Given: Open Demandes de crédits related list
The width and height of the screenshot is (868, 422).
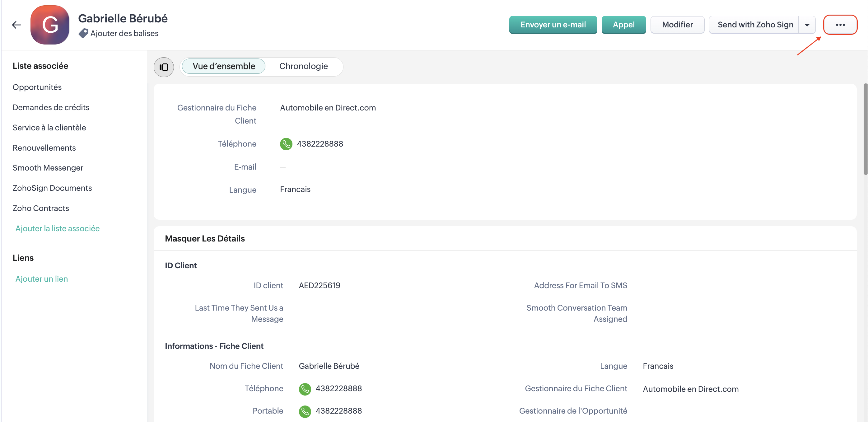Looking at the screenshot, I should [x=51, y=107].
